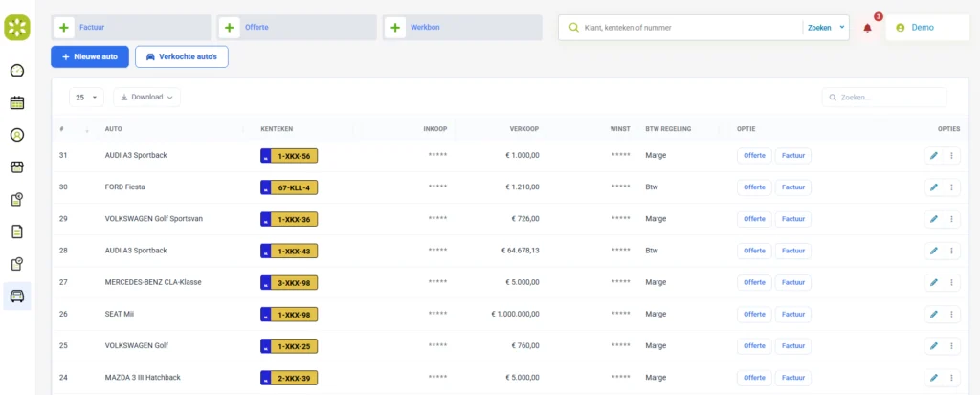Click the Offerte quick-create tab
This screenshot has width=980, height=395.
point(297,28)
